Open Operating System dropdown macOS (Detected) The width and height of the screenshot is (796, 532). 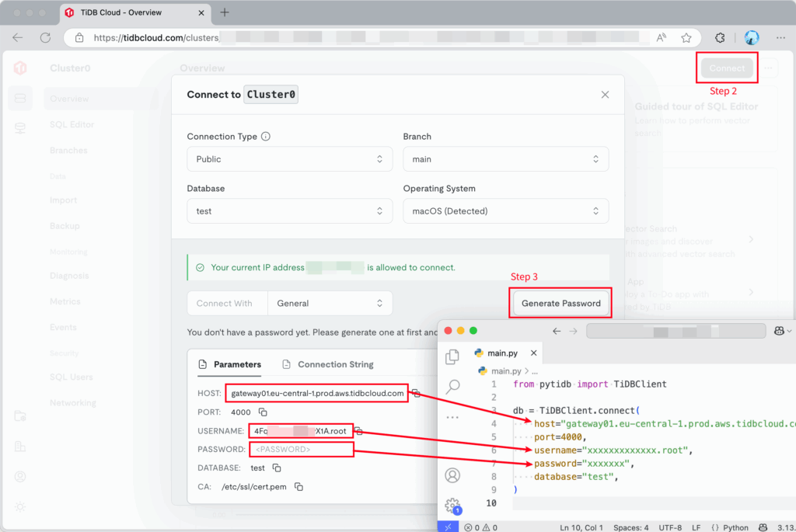pos(505,211)
